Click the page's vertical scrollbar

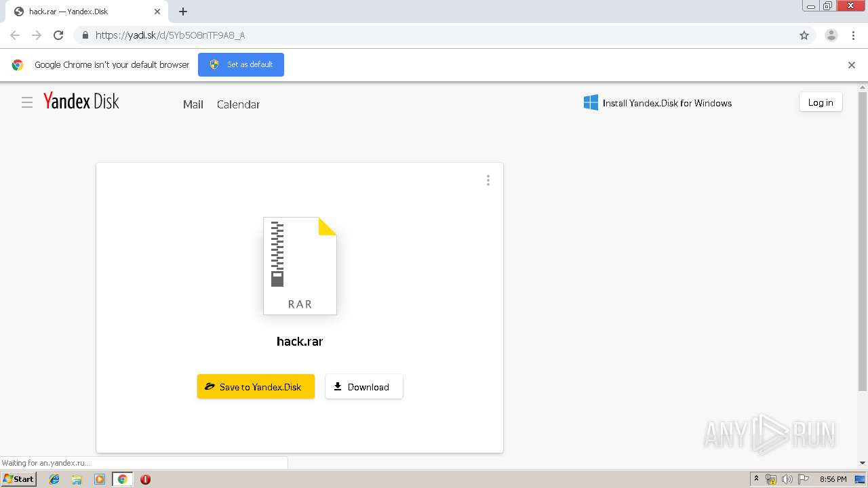click(x=863, y=241)
